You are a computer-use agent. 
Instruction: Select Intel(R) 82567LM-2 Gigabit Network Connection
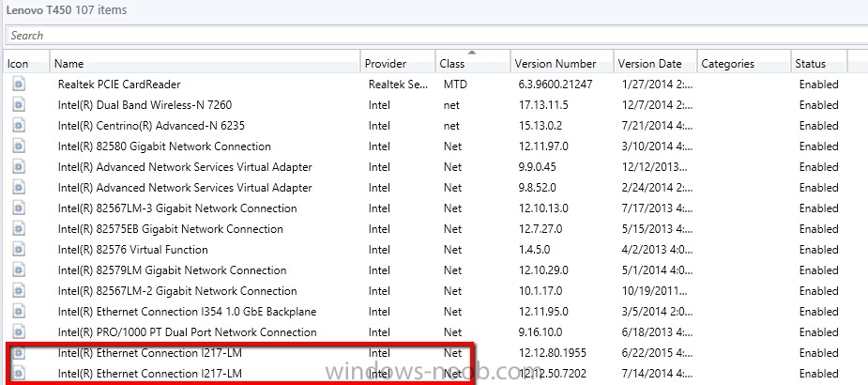[x=434, y=291]
